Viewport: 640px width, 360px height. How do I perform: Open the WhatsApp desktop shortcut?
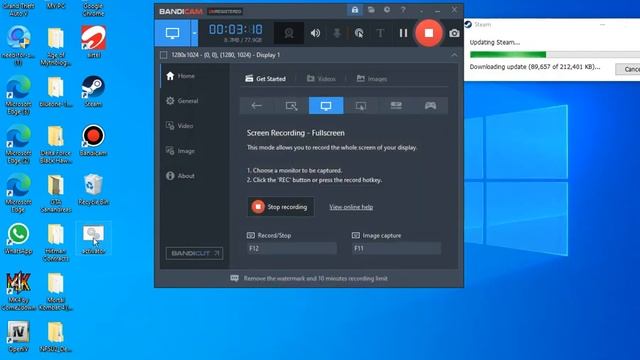(x=18, y=238)
